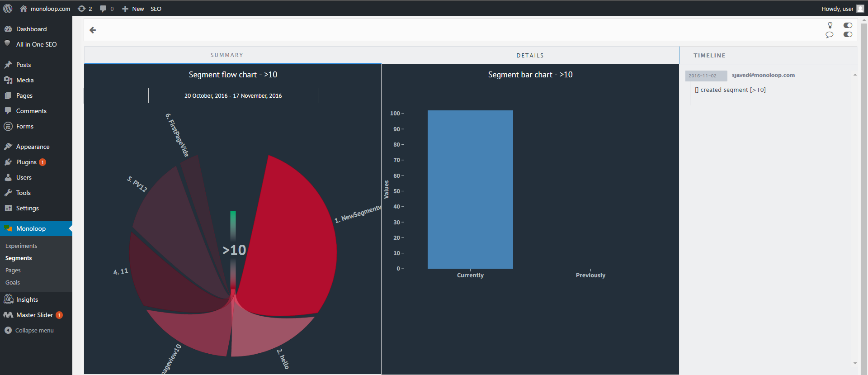Open the updates icon showing 2
This screenshot has height=375, width=868.
click(x=85, y=9)
